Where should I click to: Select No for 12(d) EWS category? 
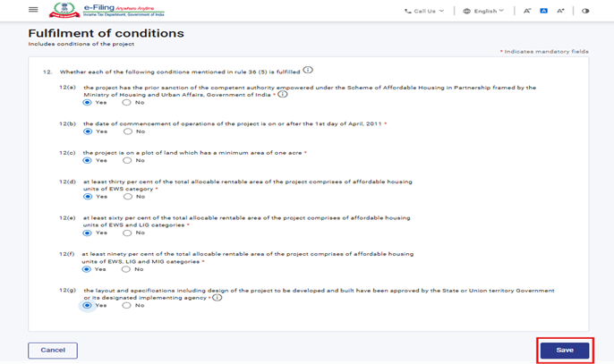pyautogui.click(x=128, y=197)
